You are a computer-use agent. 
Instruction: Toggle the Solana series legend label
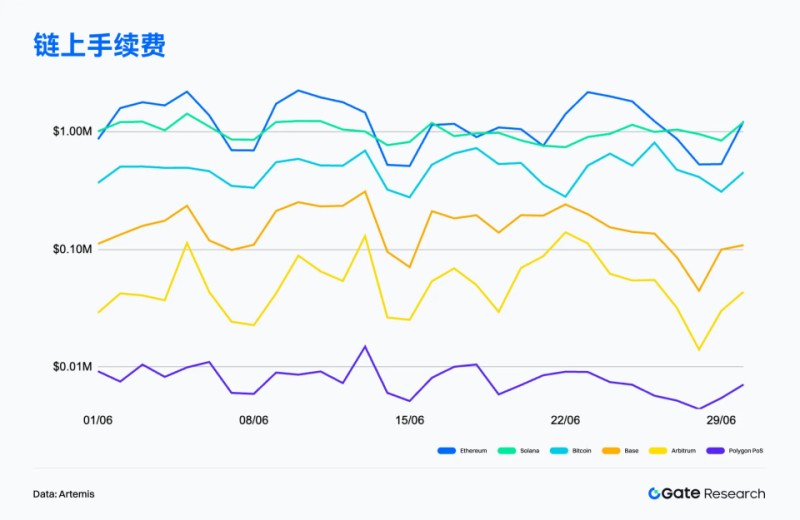click(529, 451)
